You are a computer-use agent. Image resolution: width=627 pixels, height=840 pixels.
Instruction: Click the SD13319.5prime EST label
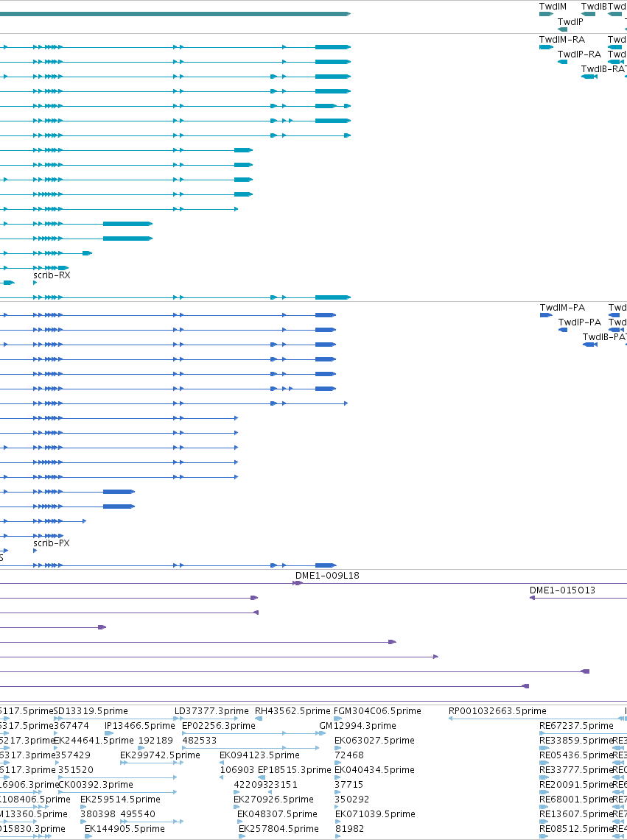pyautogui.click(x=91, y=711)
